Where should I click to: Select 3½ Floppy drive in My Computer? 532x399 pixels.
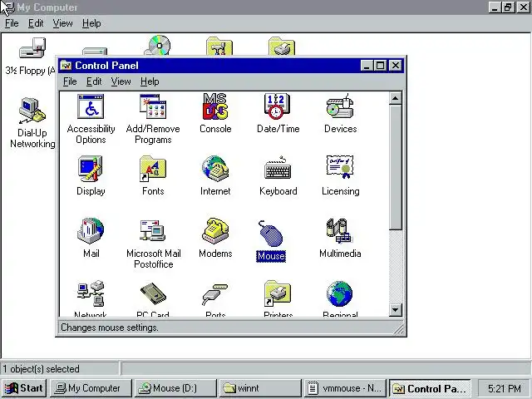tap(32, 48)
